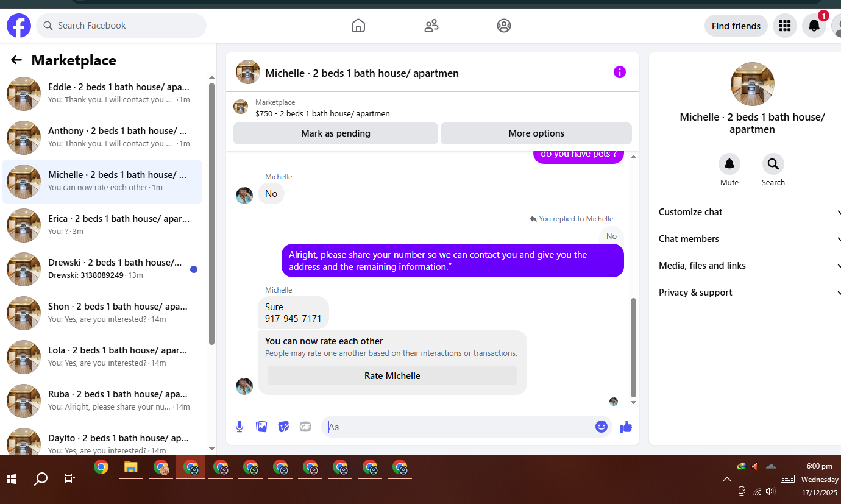This screenshot has height=504, width=841.
Task: Click the chat header title Michelle
Action: (362, 73)
